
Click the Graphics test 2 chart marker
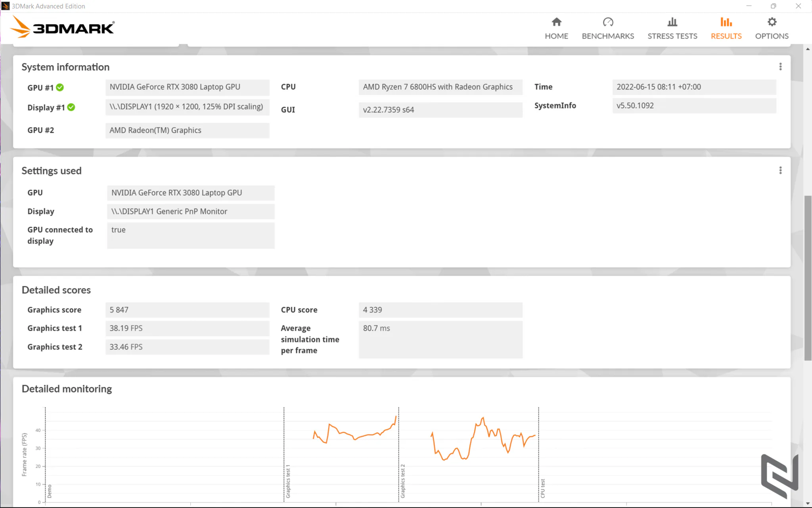point(403,481)
